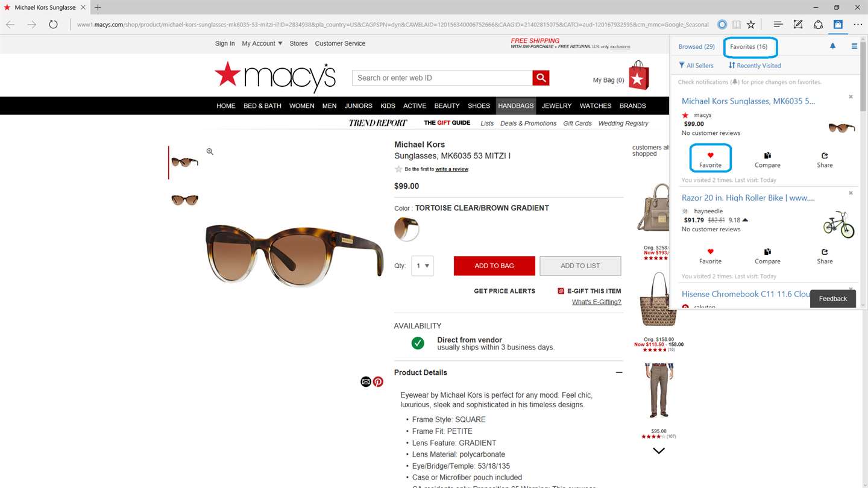The image size is (868, 488).
Task: Click the red search magnifier button
Action: 541,78
